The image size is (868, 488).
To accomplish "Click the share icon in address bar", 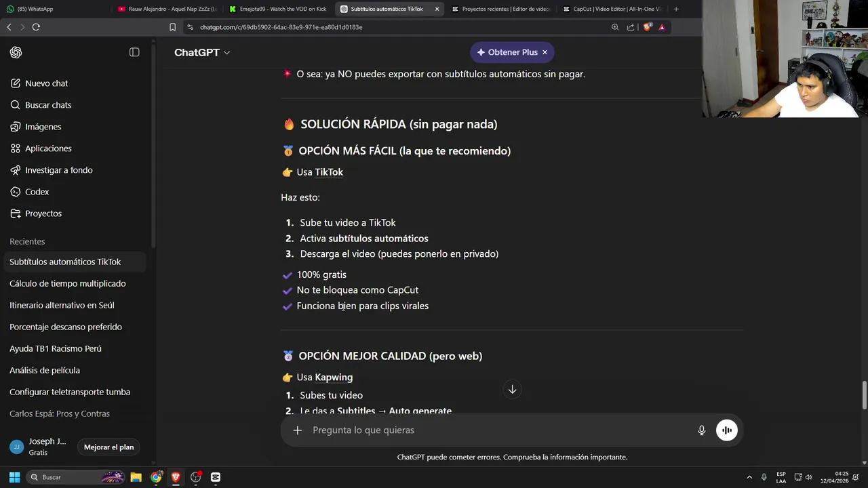I will 631,27.
